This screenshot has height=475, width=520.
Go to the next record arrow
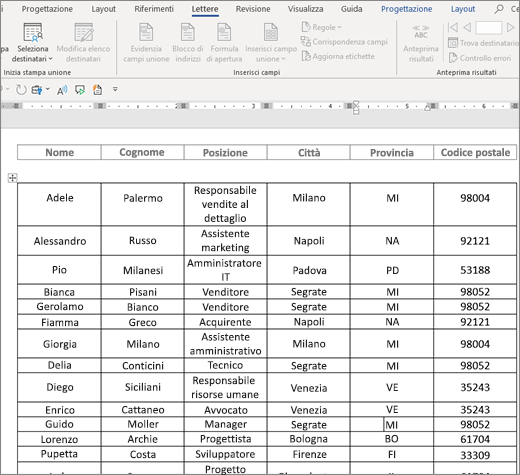coord(510,27)
